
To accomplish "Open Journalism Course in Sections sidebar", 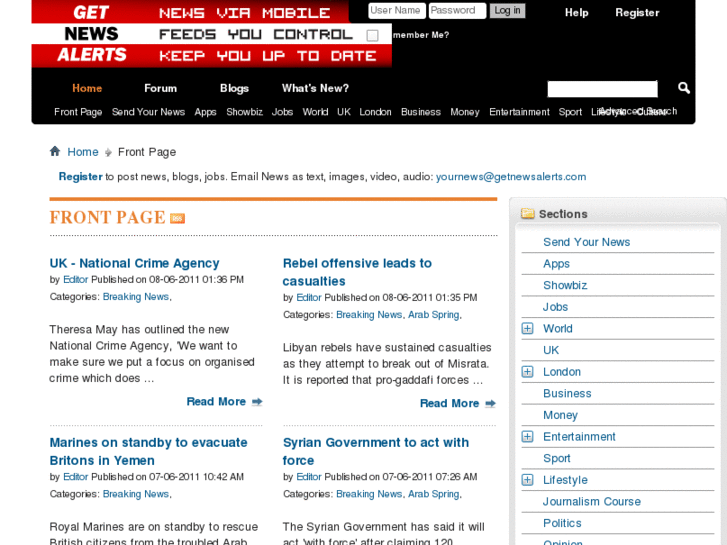I will [592, 501].
